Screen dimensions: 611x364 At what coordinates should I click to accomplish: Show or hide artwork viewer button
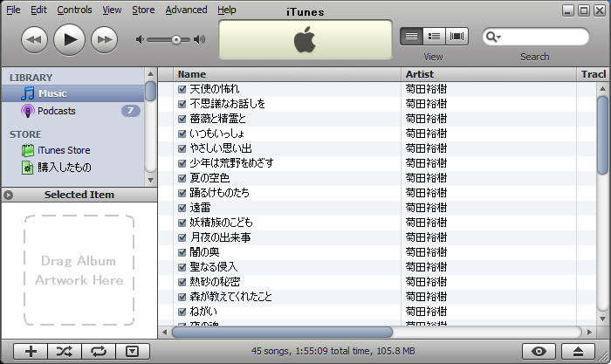(x=133, y=352)
